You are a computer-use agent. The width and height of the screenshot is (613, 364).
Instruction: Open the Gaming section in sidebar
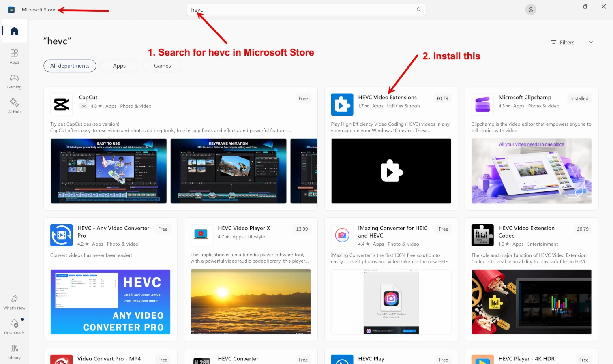point(14,81)
